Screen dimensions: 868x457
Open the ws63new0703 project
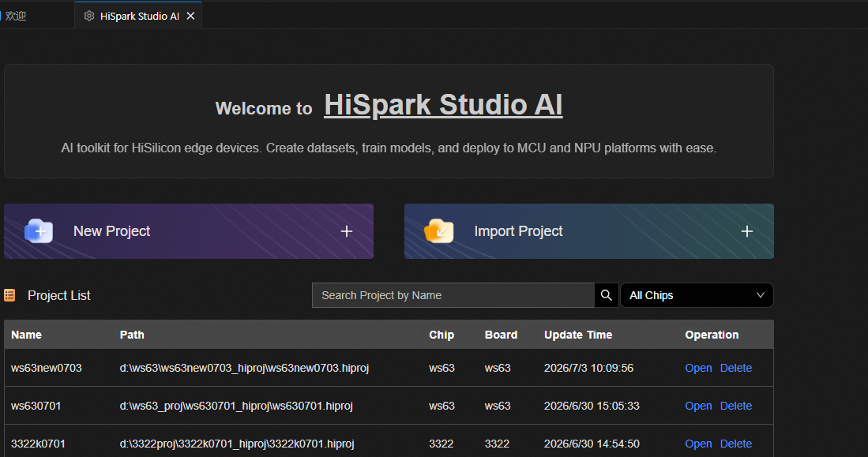tap(698, 368)
